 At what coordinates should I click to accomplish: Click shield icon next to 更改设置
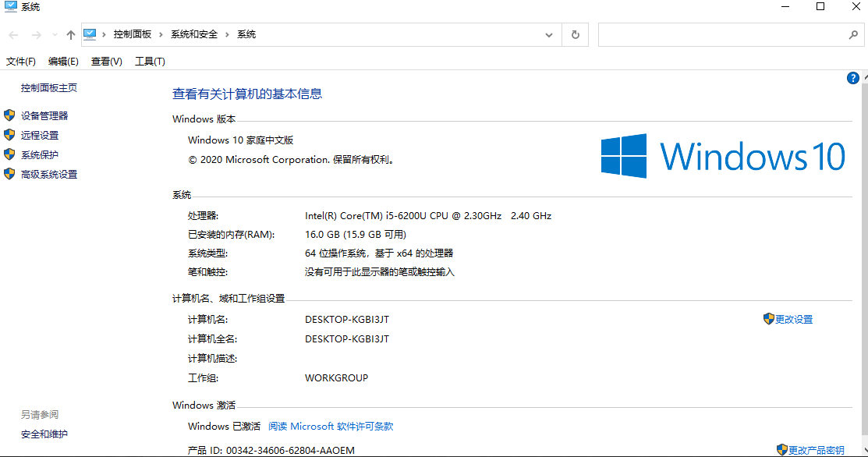768,319
